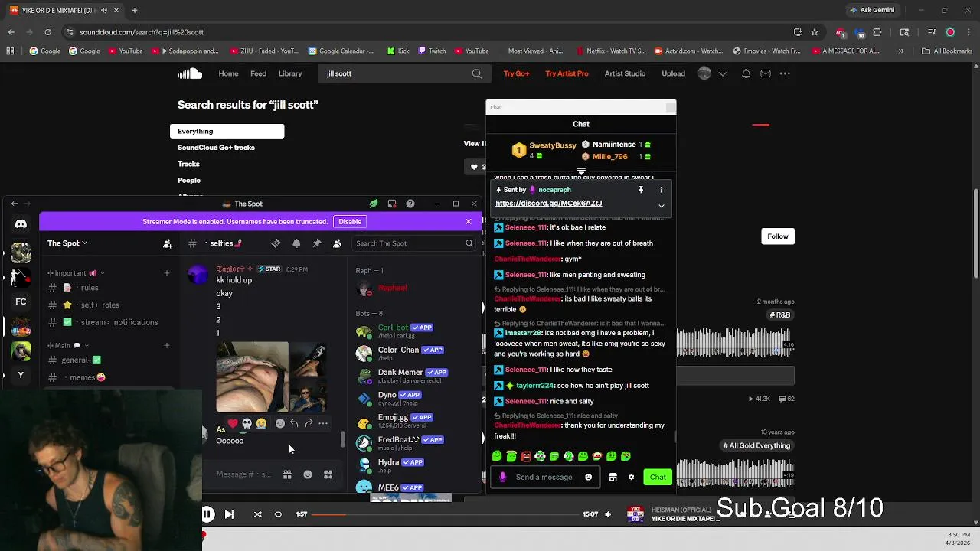
Task: Select SoundCloud Go+ tracks filter
Action: (x=216, y=148)
